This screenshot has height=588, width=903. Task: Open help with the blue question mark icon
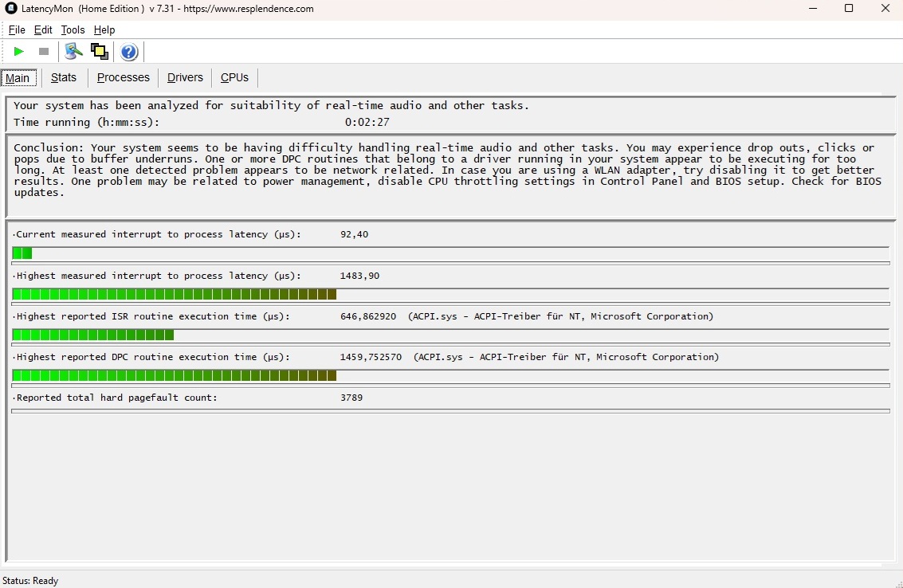point(129,53)
